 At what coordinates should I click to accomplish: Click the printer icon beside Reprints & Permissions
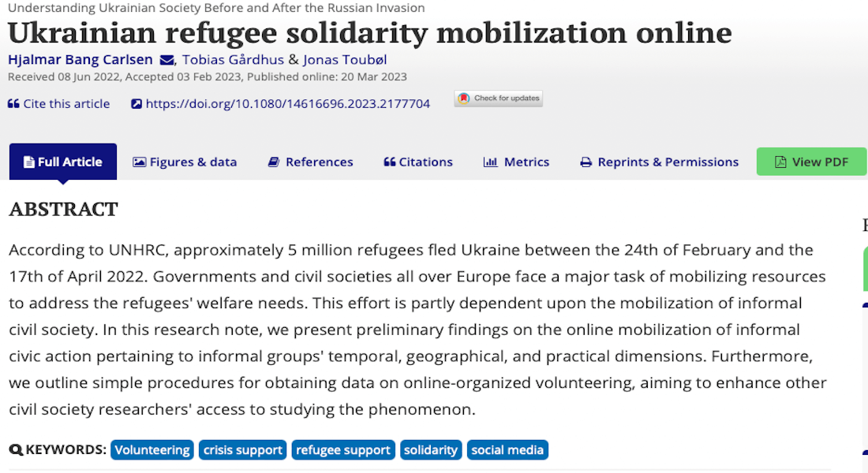point(586,162)
